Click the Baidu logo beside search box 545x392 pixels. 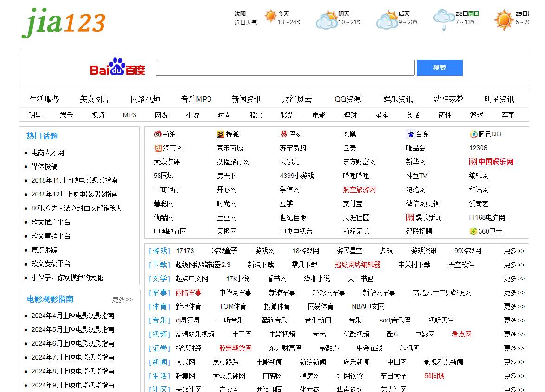pos(117,67)
